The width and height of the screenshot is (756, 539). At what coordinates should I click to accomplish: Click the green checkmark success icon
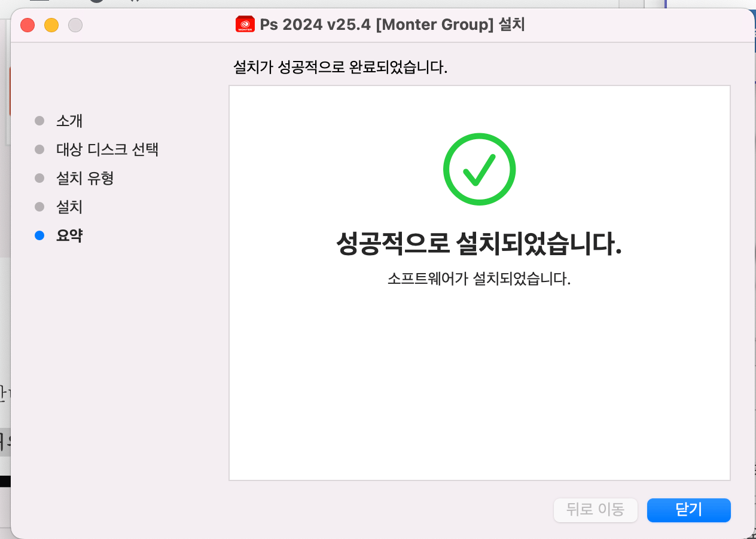click(478, 169)
